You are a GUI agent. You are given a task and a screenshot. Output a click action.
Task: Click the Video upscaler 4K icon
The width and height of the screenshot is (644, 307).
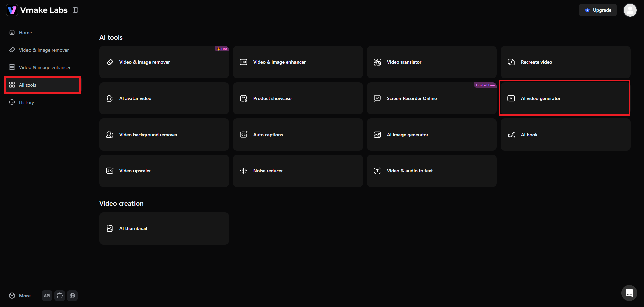[110, 171]
